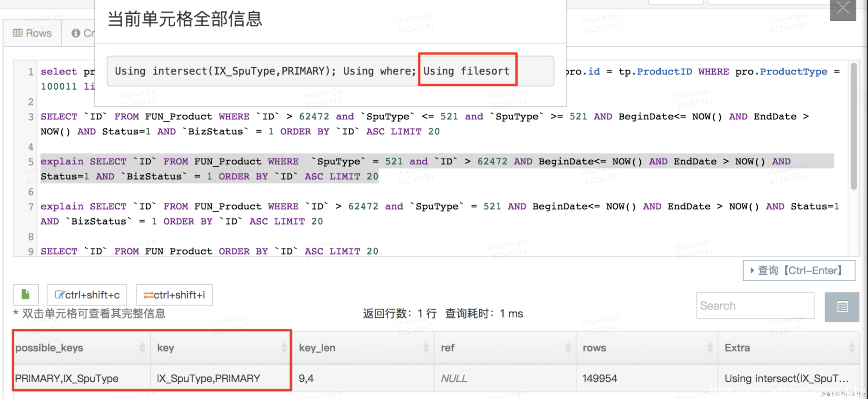Image resolution: width=868 pixels, height=399 pixels.
Task: Sort by rows column arrows
Action: (x=710, y=347)
